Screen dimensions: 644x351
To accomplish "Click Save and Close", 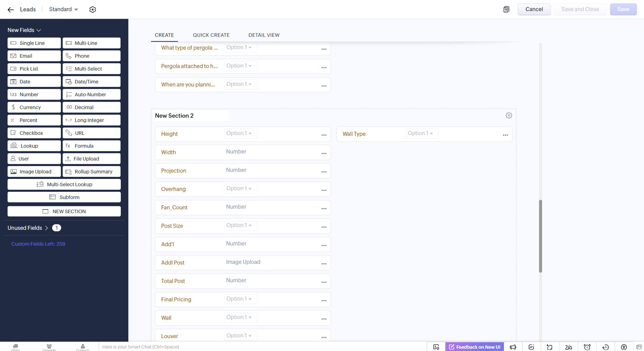I will point(580,9).
